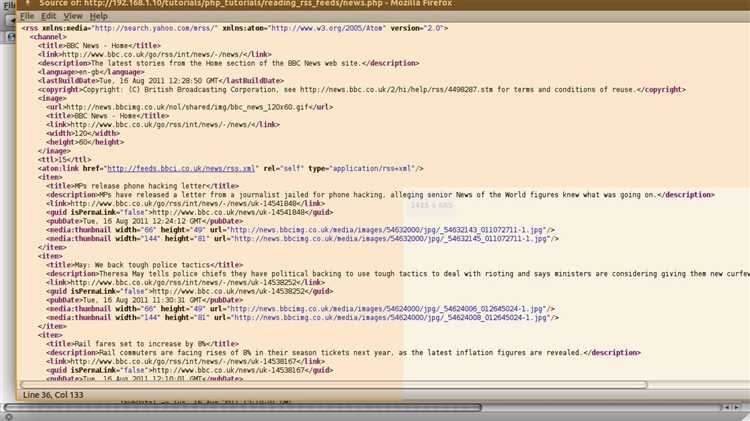Open the File menu in source viewer

click(x=27, y=16)
